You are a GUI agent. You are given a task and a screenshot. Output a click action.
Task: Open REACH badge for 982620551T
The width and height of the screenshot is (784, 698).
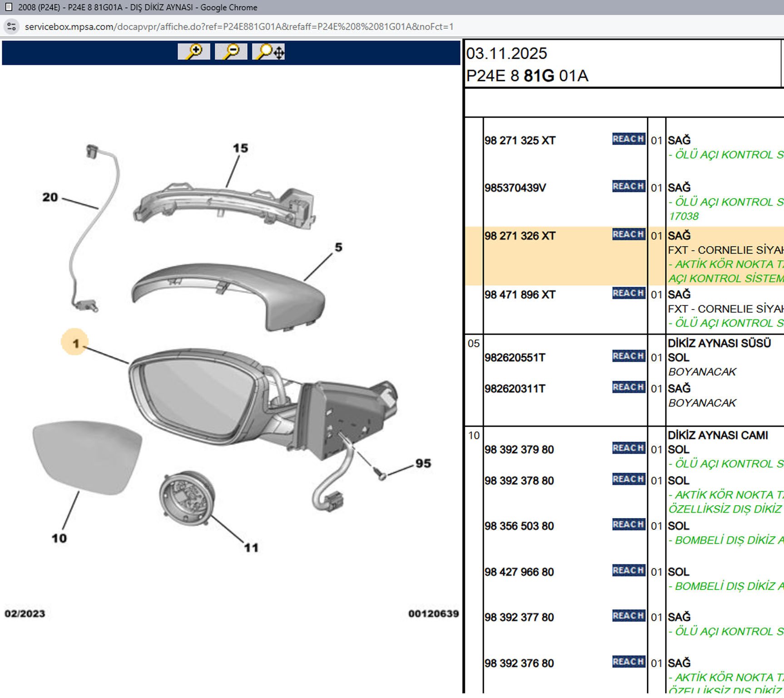(x=629, y=356)
